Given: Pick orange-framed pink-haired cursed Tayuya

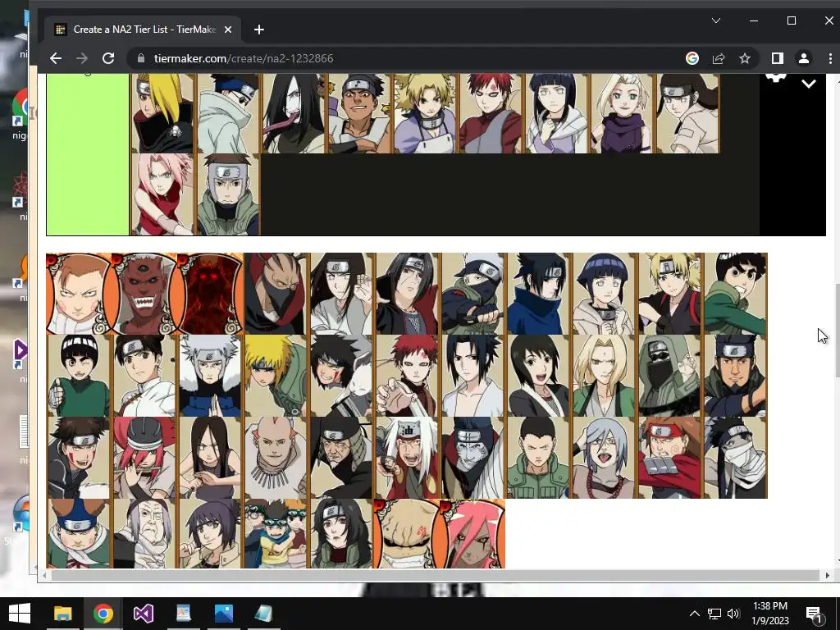Looking at the screenshot, I should coord(472,533).
